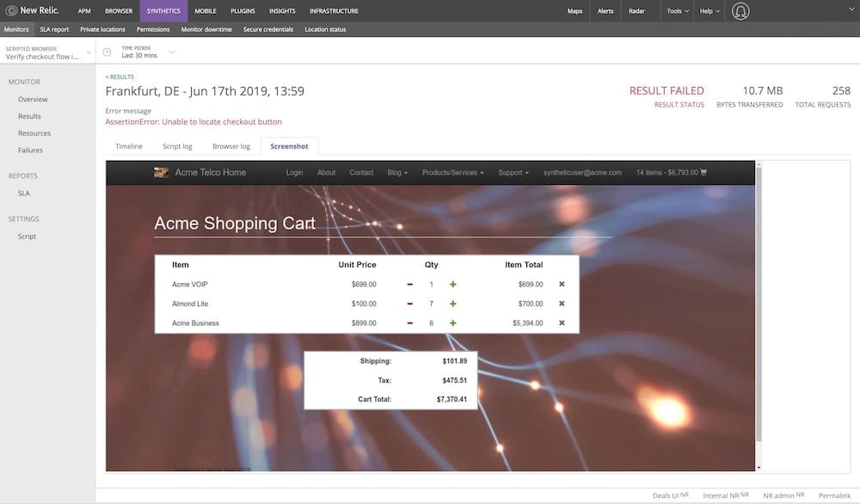Viewport: 860px width, 504px height.
Task: Open SLA under Reports sidebar
Action: click(x=23, y=194)
